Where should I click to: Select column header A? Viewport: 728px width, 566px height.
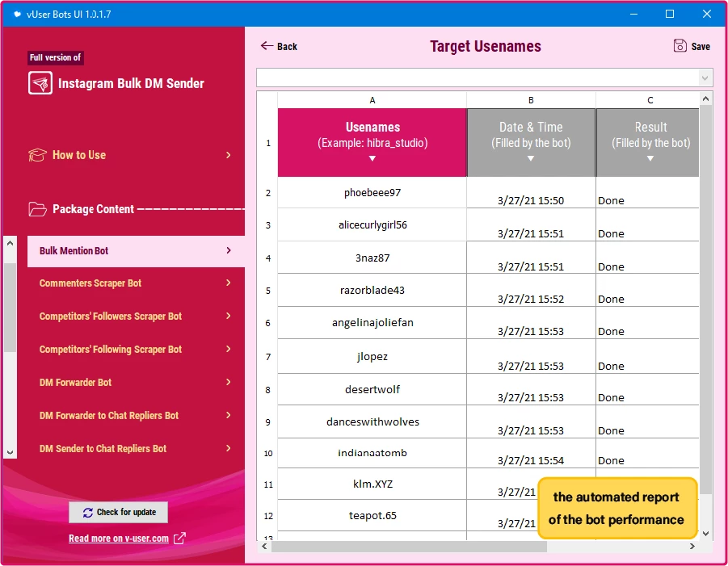pos(372,100)
